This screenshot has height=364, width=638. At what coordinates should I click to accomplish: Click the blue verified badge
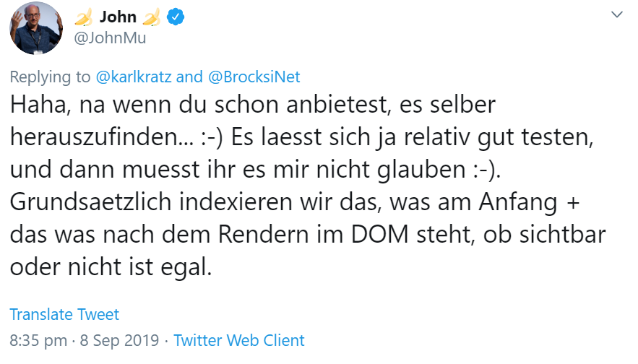pos(174,17)
